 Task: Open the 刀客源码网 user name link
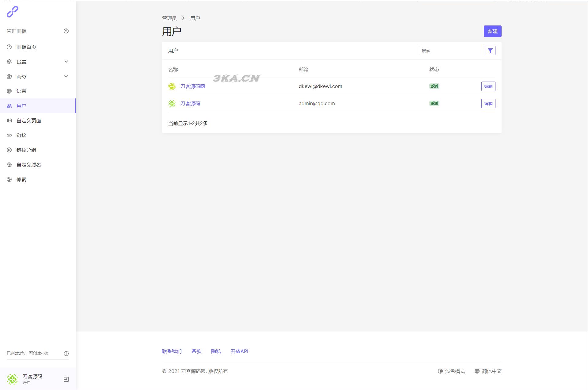[192, 86]
